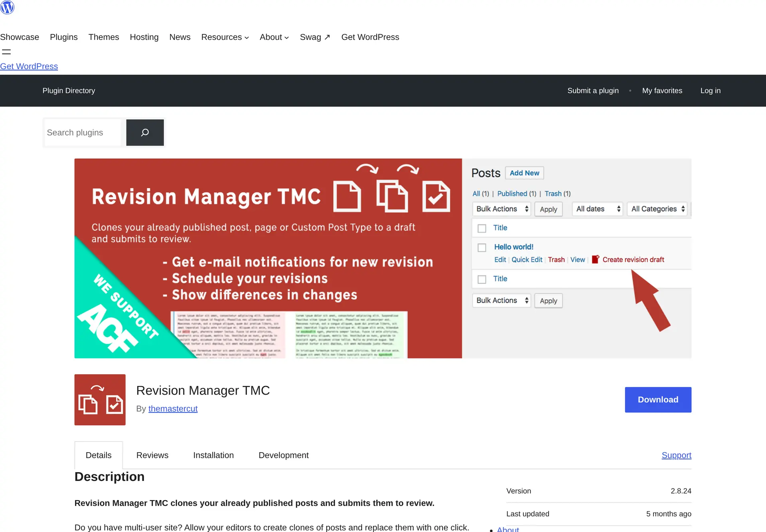Open the Swag external link
The image size is (766, 532).
315,37
